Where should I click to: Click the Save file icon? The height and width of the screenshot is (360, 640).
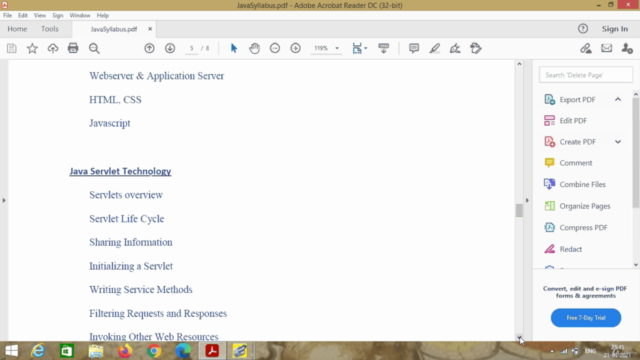[11, 48]
